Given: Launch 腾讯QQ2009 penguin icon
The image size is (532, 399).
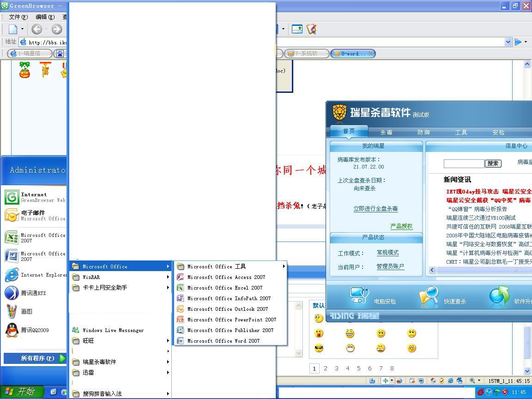Looking at the screenshot, I should tap(12, 330).
